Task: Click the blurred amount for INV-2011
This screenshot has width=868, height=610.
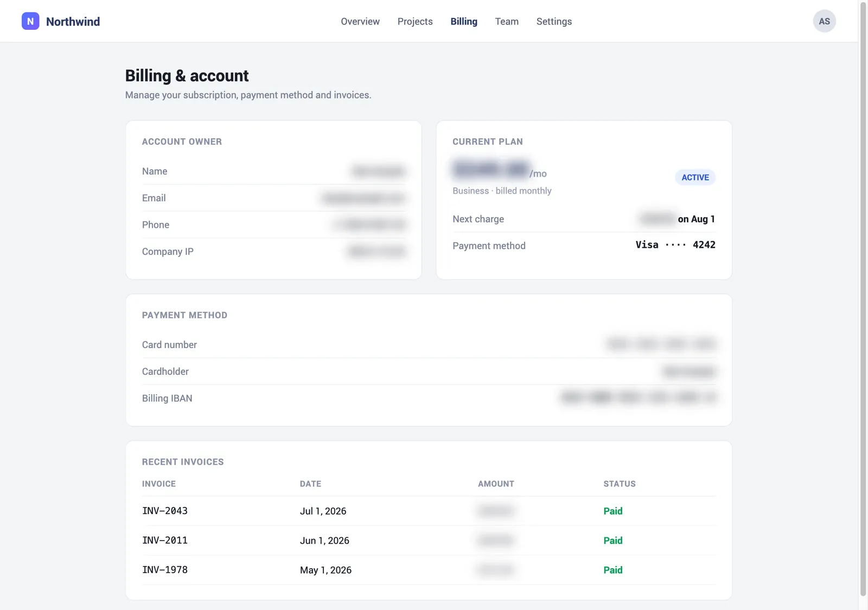Action: pyautogui.click(x=495, y=540)
